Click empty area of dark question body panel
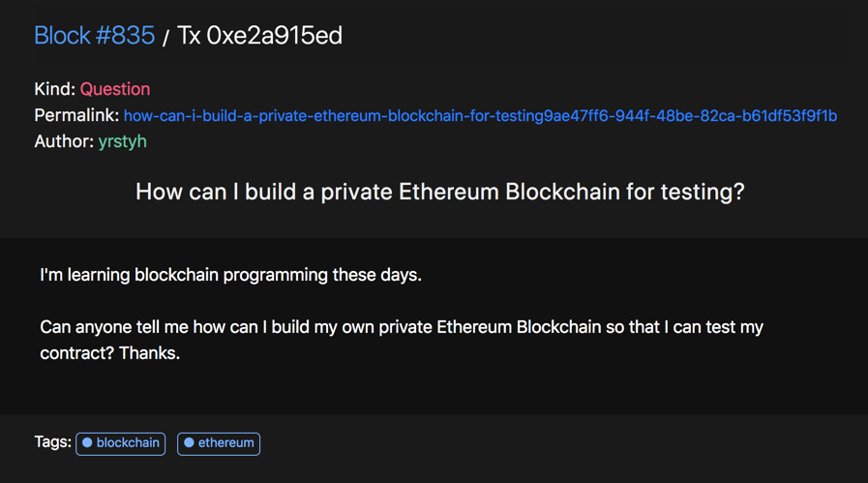The width and height of the screenshot is (868, 483). click(x=554, y=388)
